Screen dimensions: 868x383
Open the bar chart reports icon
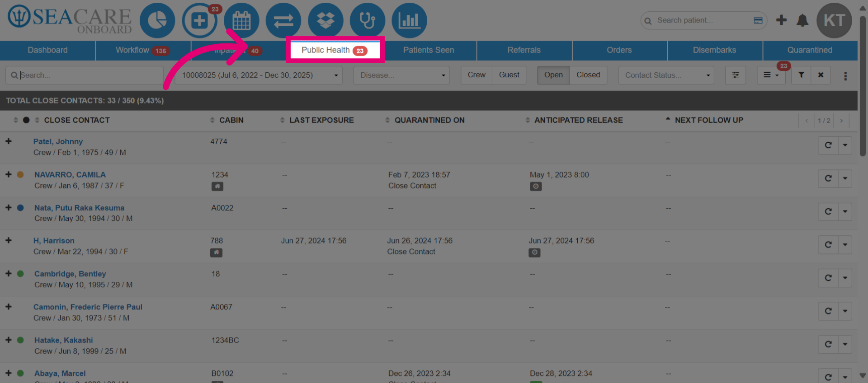[409, 20]
